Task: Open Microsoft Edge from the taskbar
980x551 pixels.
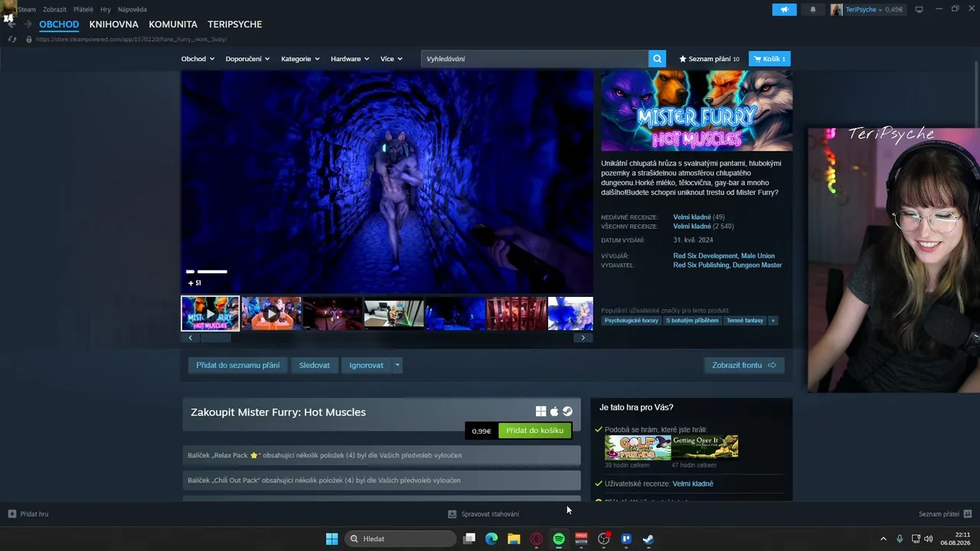Action: click(x=492, y=539)
